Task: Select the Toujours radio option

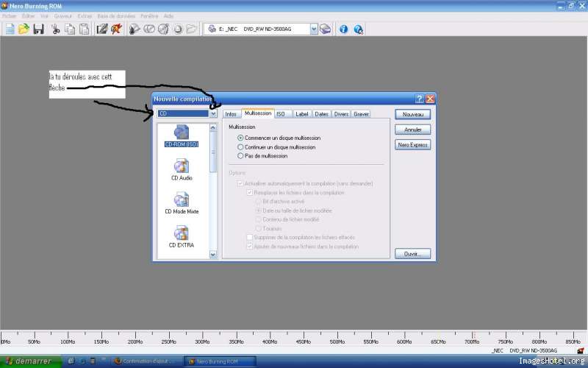Action: coord(258,228)
